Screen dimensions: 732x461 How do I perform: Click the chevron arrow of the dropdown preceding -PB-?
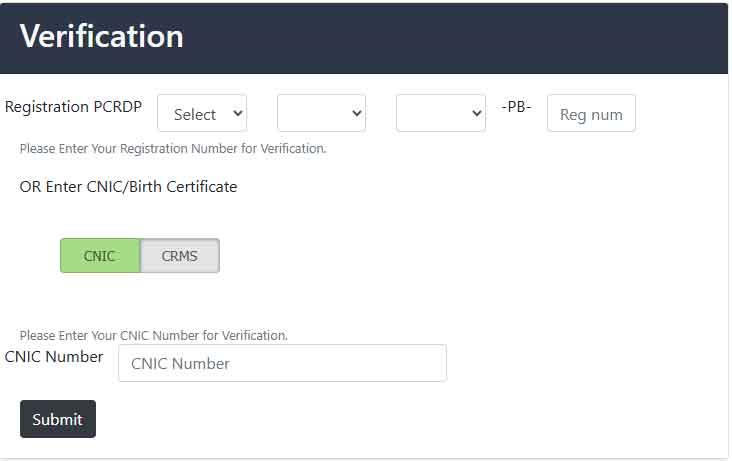point(476,114)
